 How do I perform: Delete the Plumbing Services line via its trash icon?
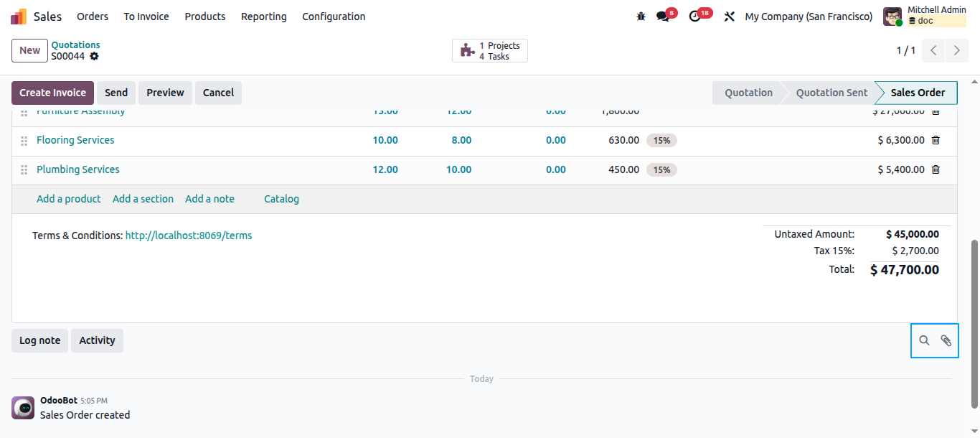(x=936, y=169)
